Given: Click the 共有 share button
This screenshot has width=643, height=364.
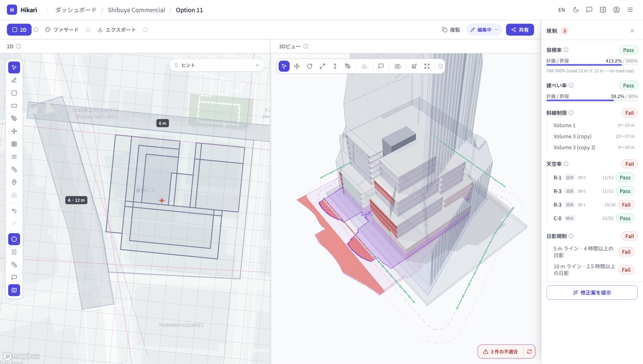Looking at the screenshot, I should coord(520,30).
